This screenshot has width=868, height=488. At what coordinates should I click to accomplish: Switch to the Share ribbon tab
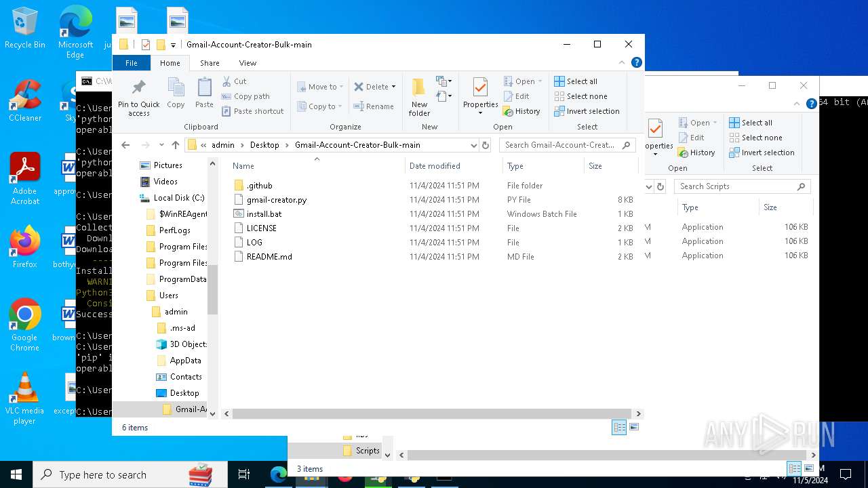pyautogui.click(x=210, y=63)
